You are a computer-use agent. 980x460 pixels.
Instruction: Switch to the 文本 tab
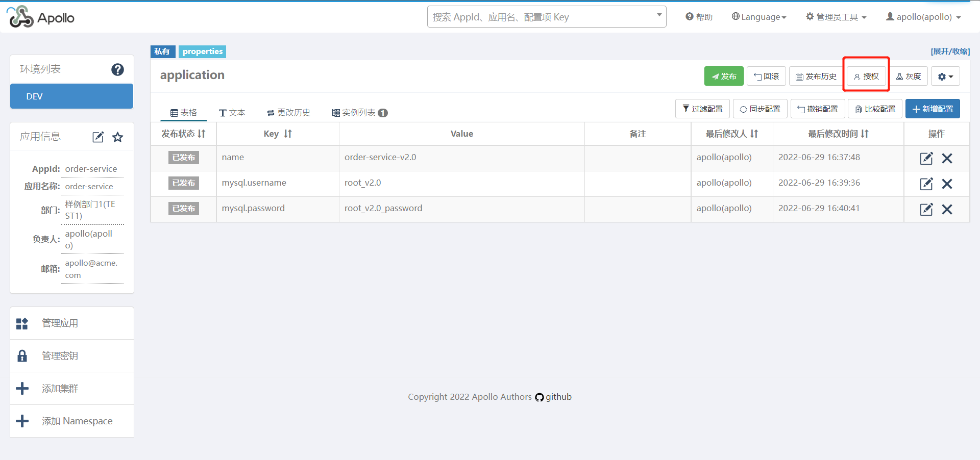tap(232, 113)
